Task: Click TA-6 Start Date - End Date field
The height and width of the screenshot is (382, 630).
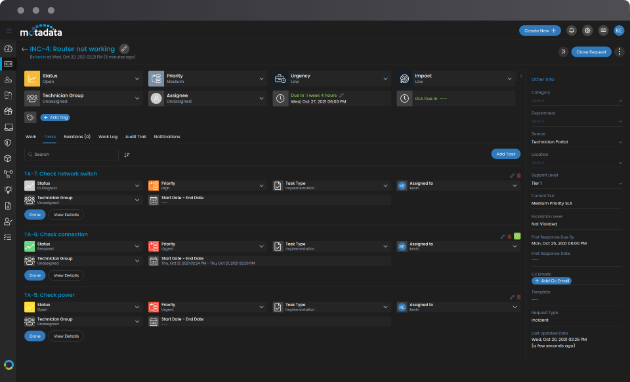Action: [270, 261]
